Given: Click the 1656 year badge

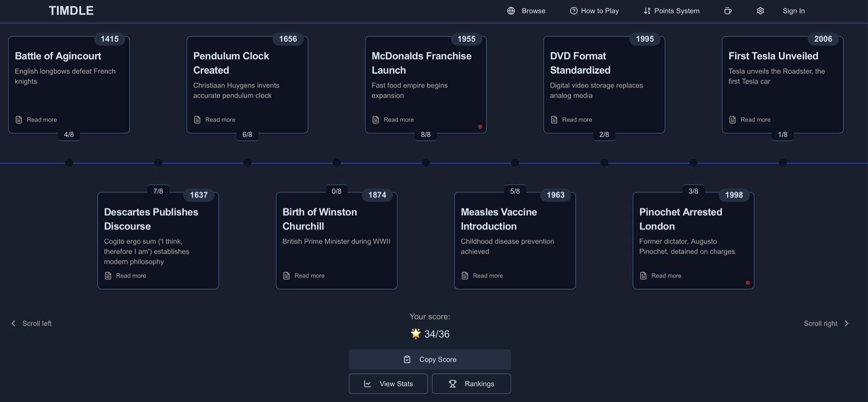Looking at the screenshot, I should click(288, 39).
